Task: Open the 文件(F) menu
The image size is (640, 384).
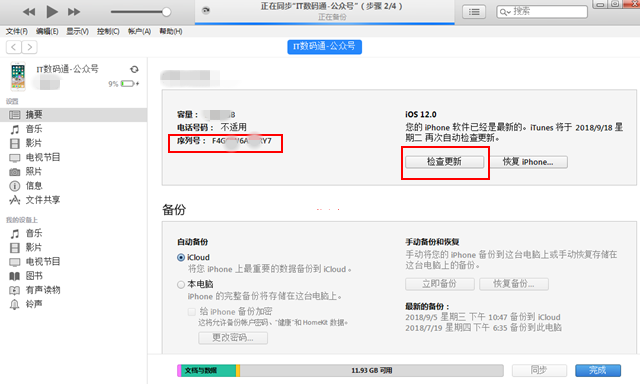Action: [x=17, y=31]
